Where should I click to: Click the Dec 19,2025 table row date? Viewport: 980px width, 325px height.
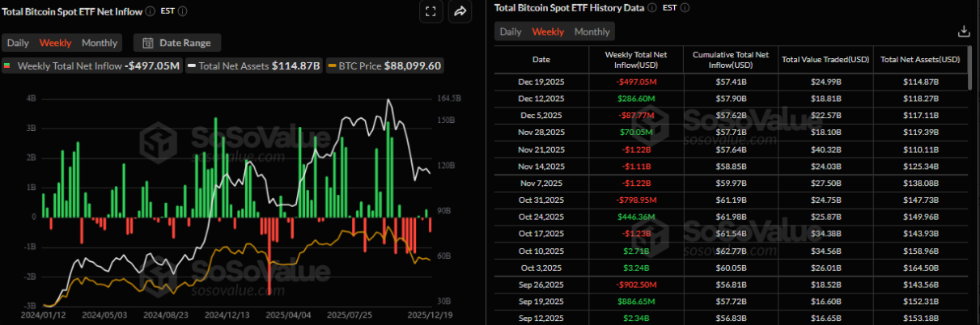(541, 82)
